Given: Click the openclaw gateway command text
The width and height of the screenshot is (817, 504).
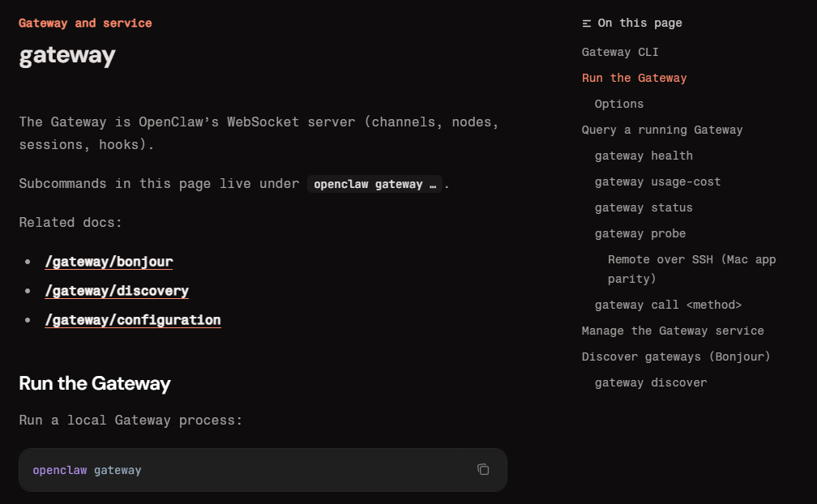Looking at the screenshot, I should click(x=87, y=470).
